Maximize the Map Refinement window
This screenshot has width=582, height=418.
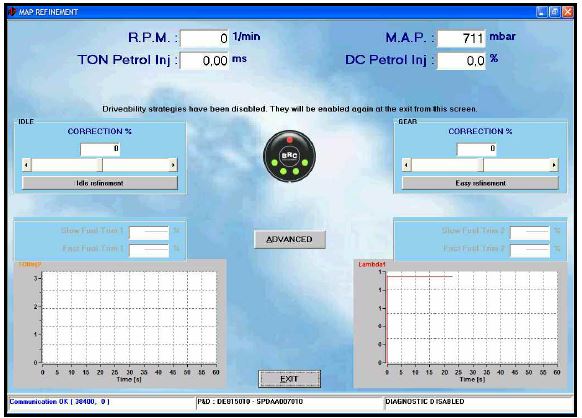point(555,12)
